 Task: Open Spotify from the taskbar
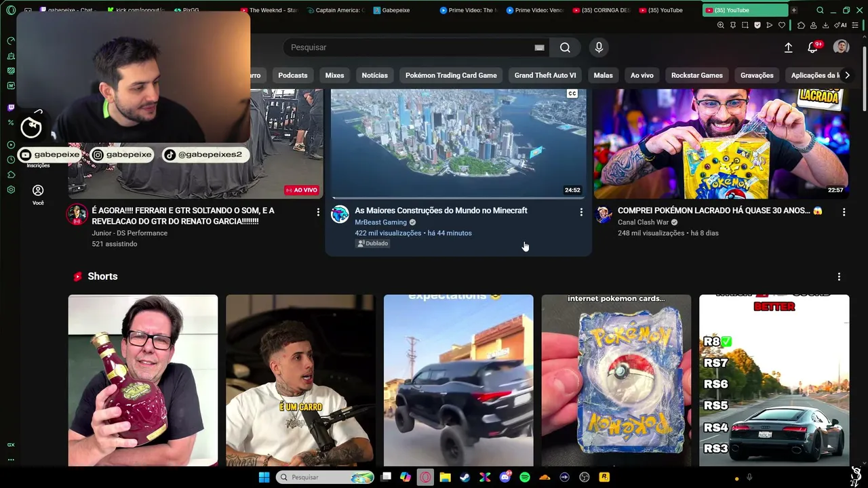coord(524,477)
